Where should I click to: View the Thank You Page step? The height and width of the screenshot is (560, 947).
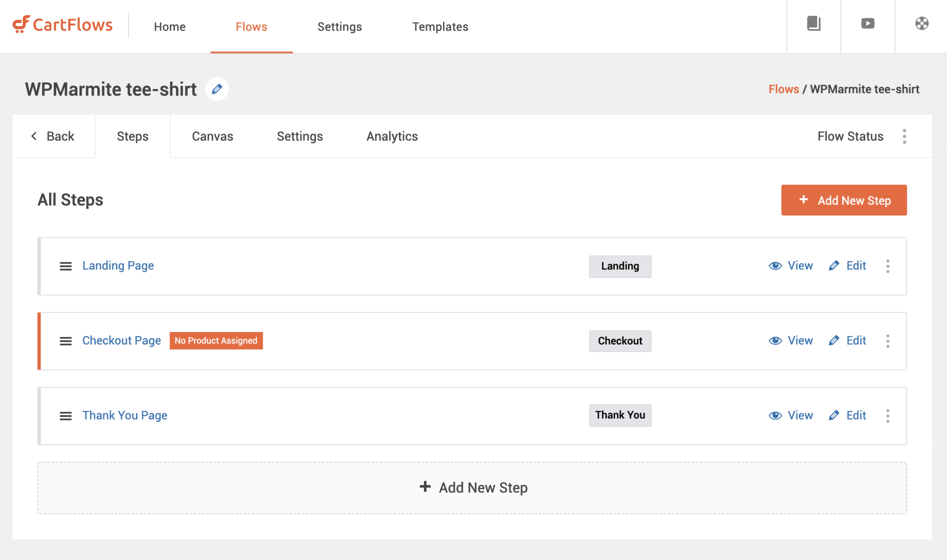pos(791,416)
